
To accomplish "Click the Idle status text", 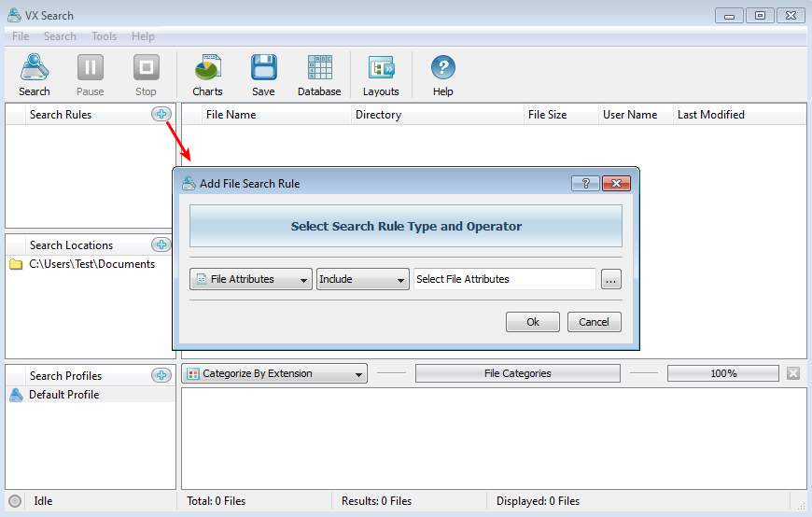I will click(x=43, y=501).
